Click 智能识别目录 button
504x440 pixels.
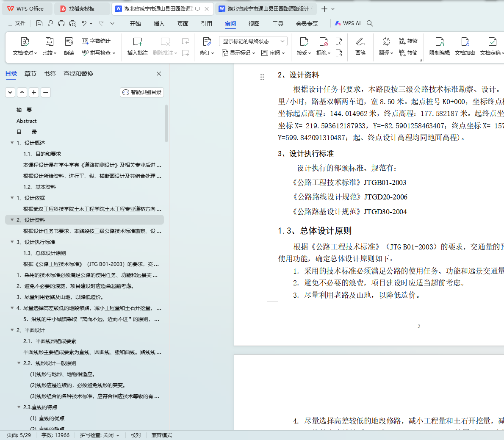click(142, 92)
